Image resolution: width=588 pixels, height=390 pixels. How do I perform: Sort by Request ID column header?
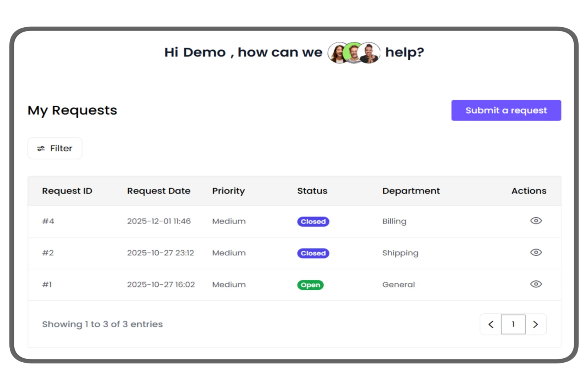[x=67, y=191]
